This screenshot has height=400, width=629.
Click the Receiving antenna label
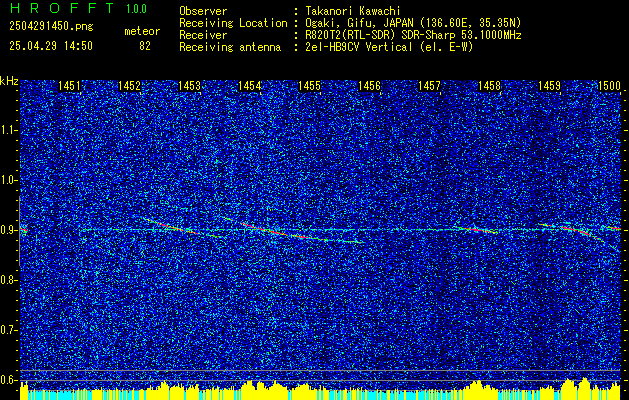pos(230,47)
